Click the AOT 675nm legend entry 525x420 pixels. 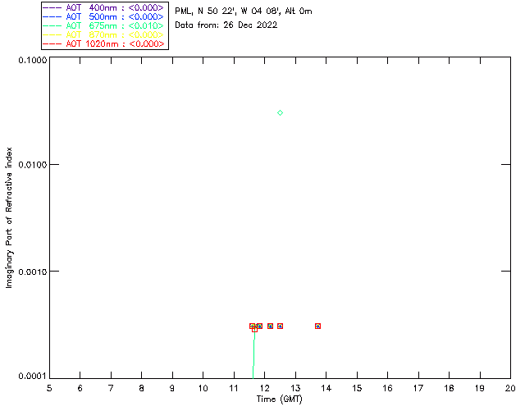tap(103, 25)
